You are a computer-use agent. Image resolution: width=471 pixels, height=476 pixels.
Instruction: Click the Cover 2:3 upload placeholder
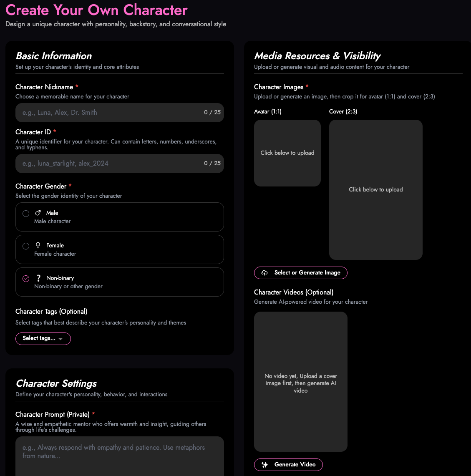[375, 190]
